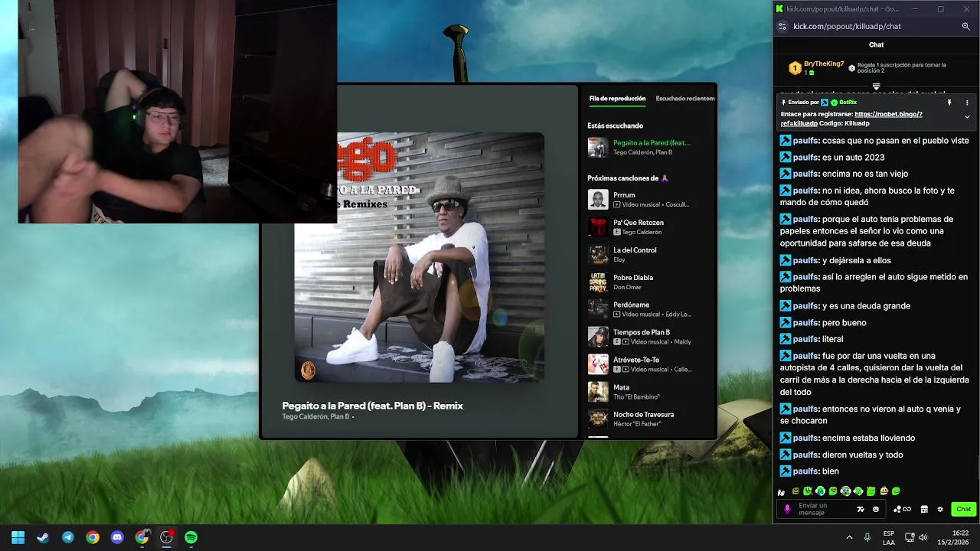Viewport: 980px width, 551px height.
Task: Click the gold rank 1 badge
Action: click(x=795, y=69)
